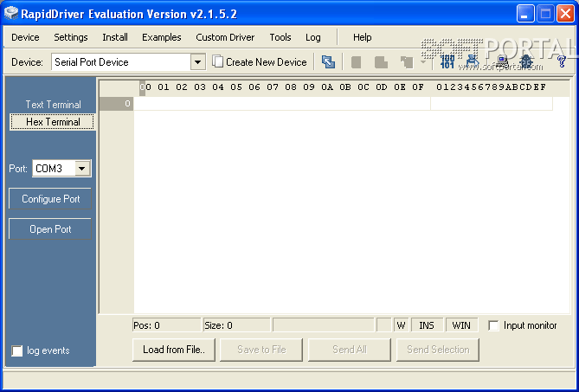This screenshot has height=392, width=579.
Task: Click the first greyed-out document toolbar icon
Action: pyautogui.click(x=356, y=62)
